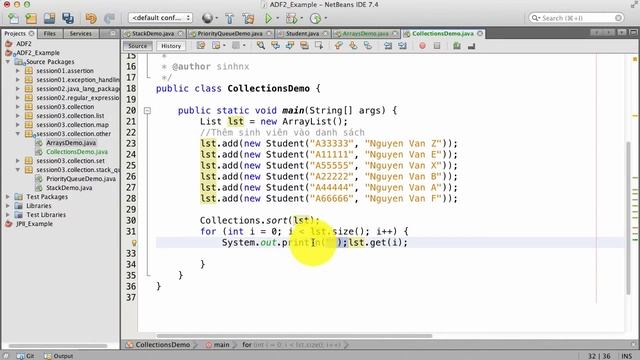Click the globe browser icon in toolbar

pyautogui.click(x=207, y=18)
